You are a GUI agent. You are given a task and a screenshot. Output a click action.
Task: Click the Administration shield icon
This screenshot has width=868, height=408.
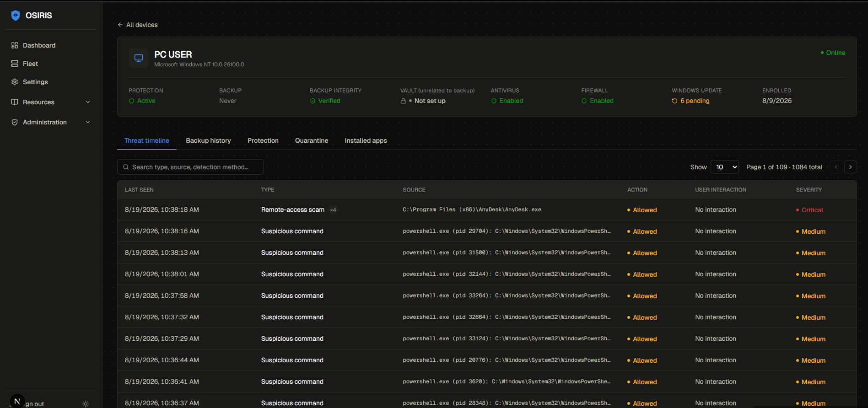pos(15,122)
